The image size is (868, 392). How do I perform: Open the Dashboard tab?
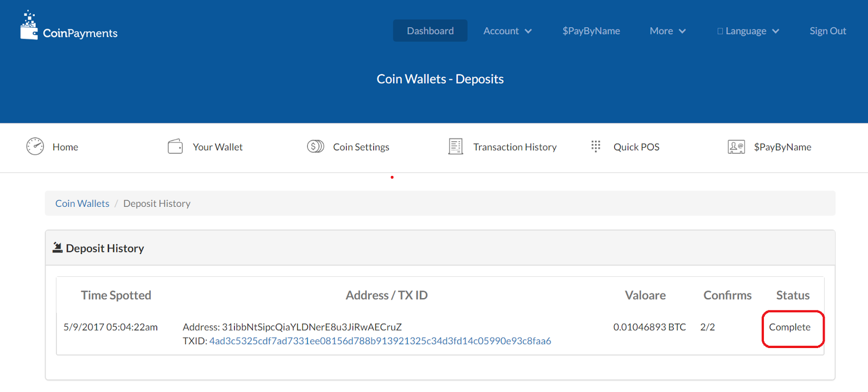coord(430,31)
